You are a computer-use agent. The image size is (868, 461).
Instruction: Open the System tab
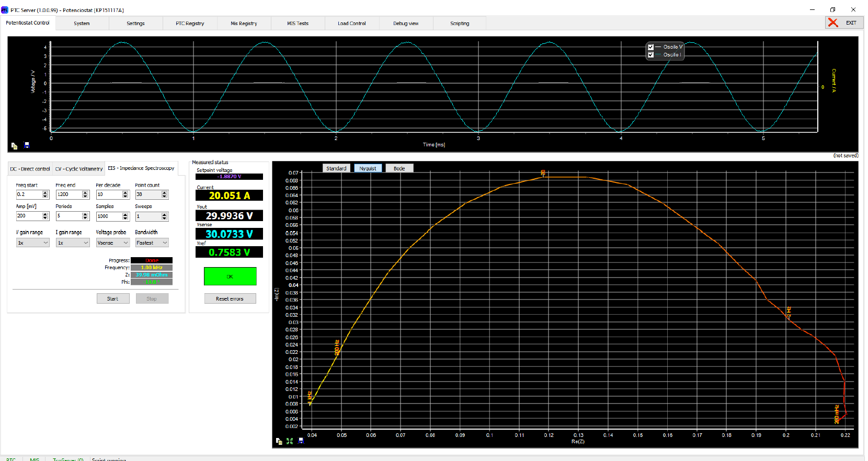[x=82, y=24]
